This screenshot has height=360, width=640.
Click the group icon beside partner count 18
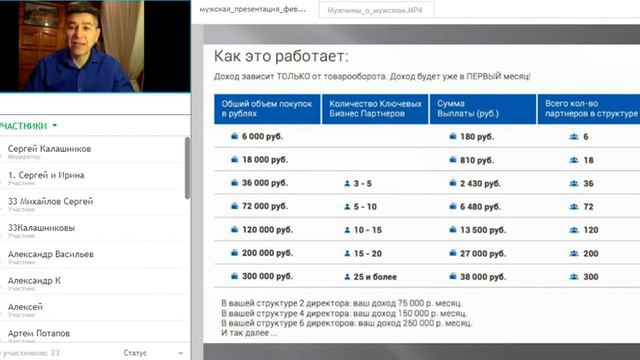[x=574, y=160]
